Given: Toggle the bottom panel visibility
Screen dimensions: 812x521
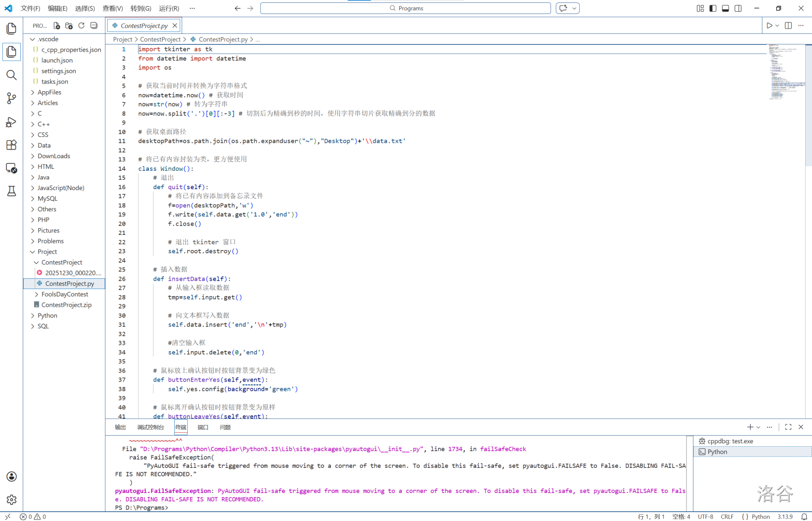Looking at the screenshot, I should [725, 8].
